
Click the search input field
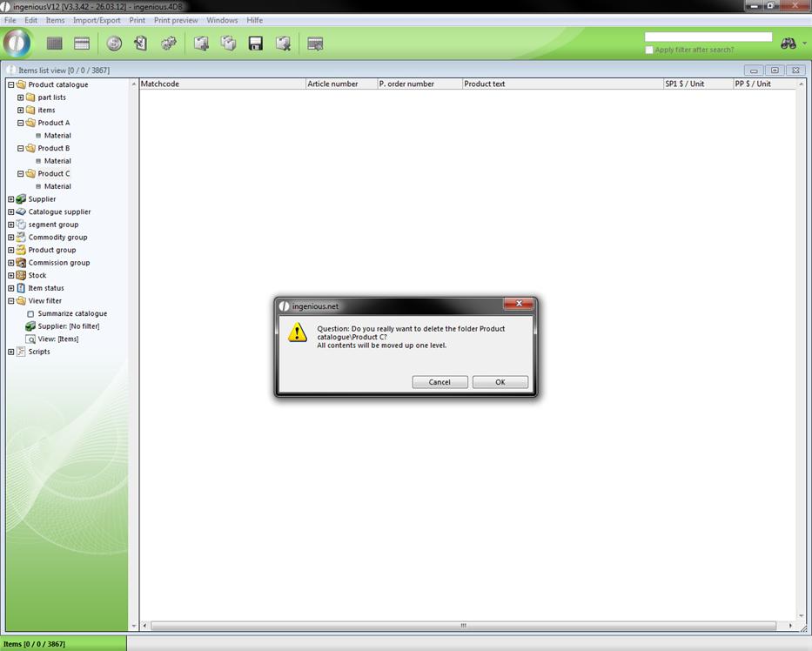tap(708, 37)
